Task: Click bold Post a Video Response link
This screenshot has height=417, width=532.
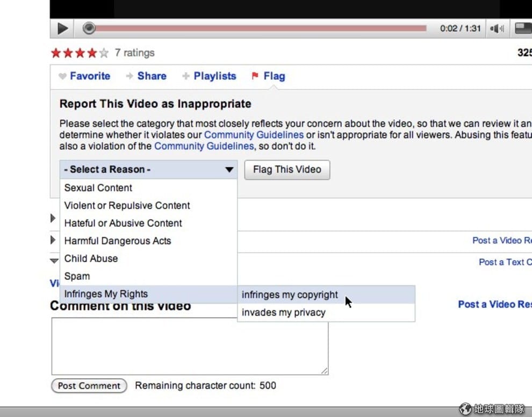Action: tap(495, 304)
